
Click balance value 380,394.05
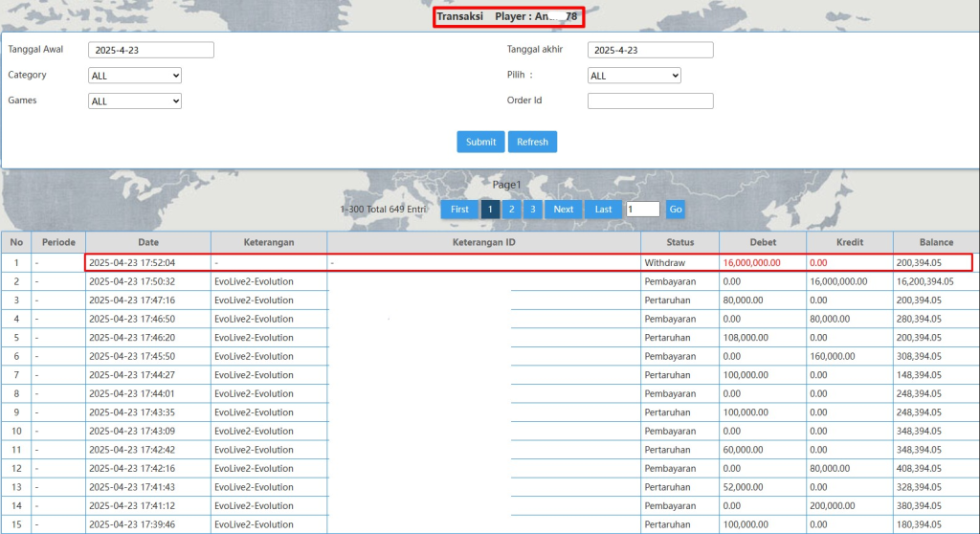point(919,506)
